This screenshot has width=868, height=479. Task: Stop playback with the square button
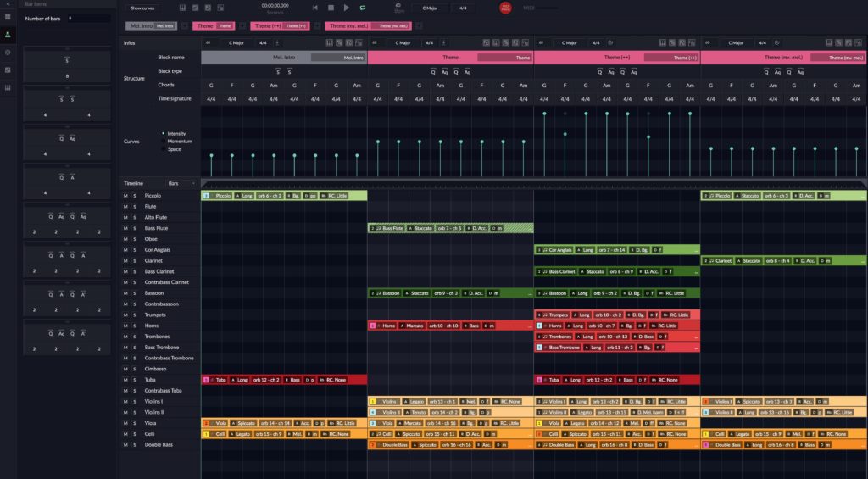point(331,8)
